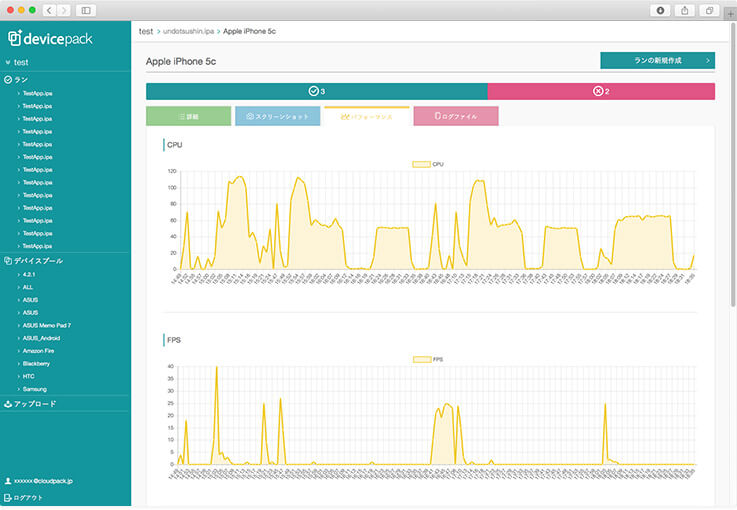Go forward with the browser forward arrow
This screenshot has width=737, height=510.
tap(64, 10)
